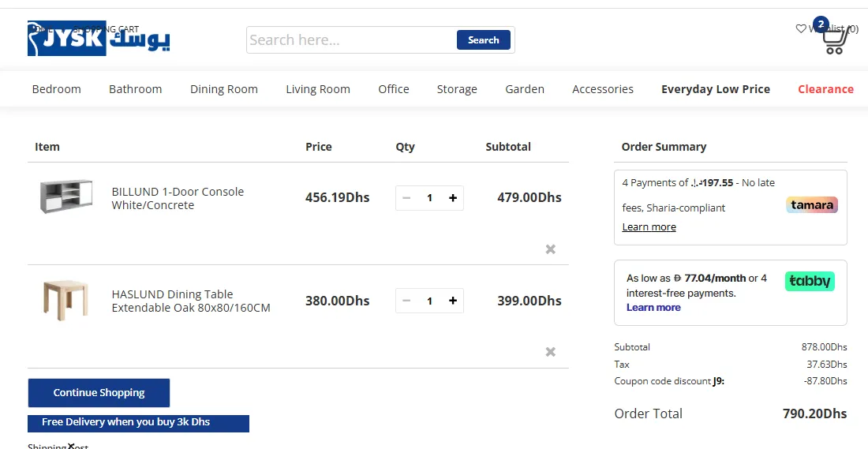This screenshot has width=868, height=449.
Task: Click the BILLUND quantity field
Action: click(429, 197)
